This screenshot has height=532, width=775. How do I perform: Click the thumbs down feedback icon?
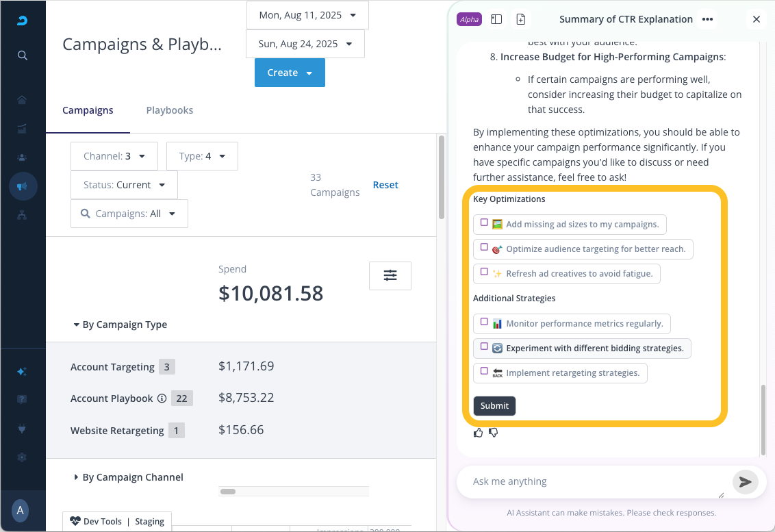point(493,433)
